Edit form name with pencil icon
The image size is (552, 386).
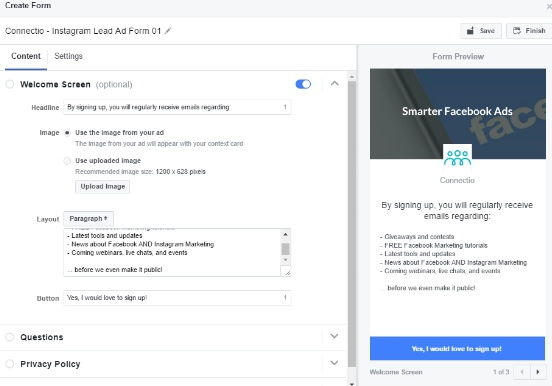168,31
